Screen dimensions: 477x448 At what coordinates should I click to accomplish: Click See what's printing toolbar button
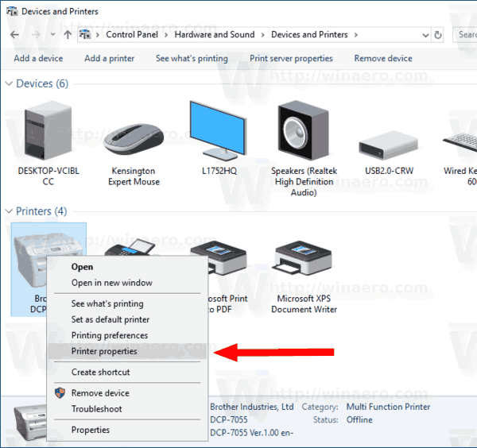[192, 58]
